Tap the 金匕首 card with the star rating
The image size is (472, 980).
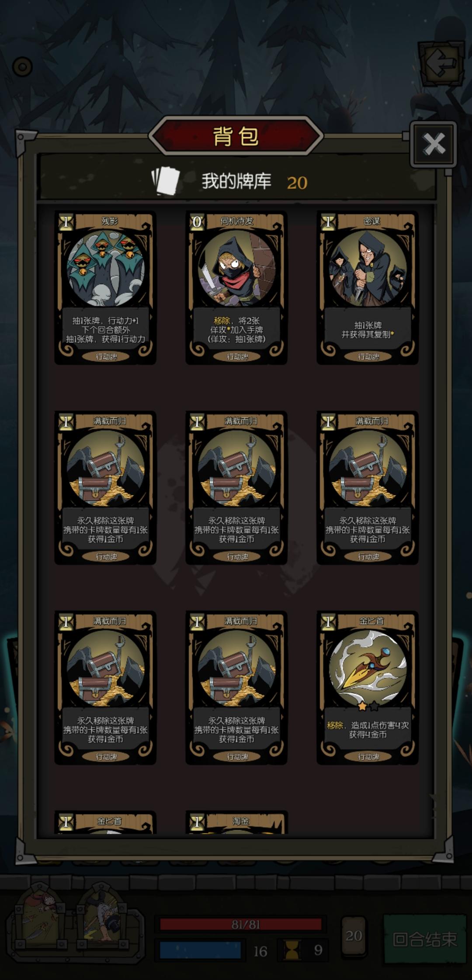point(368,688)
